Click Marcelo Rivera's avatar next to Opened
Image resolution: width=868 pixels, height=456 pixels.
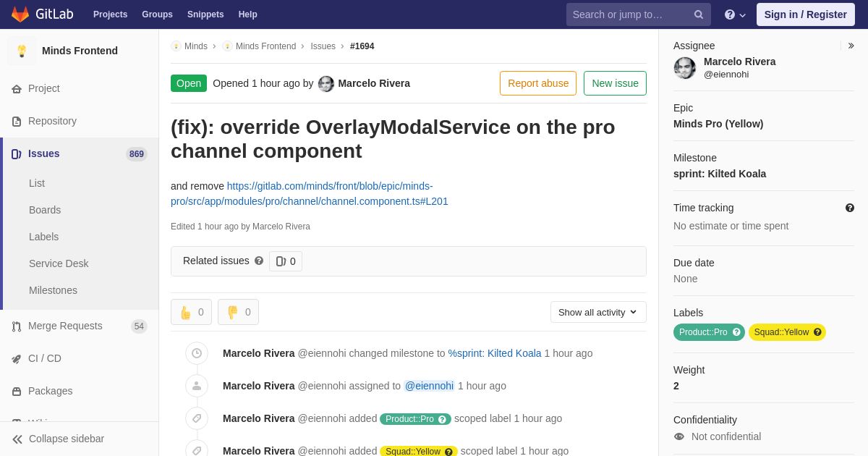pos(326,84)
